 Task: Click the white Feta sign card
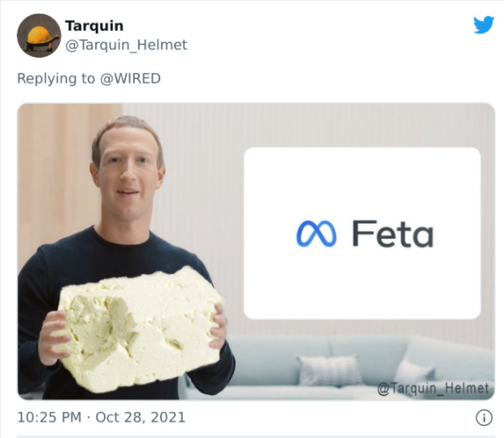[363, 233]
